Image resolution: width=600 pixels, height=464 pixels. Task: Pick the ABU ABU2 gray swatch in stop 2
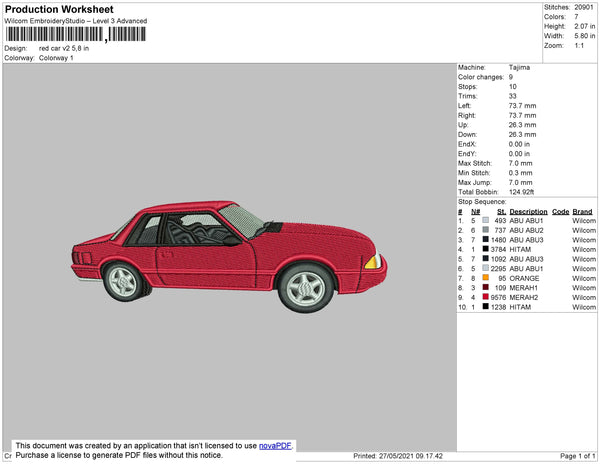pyautogui.click(x=485, y=230)
